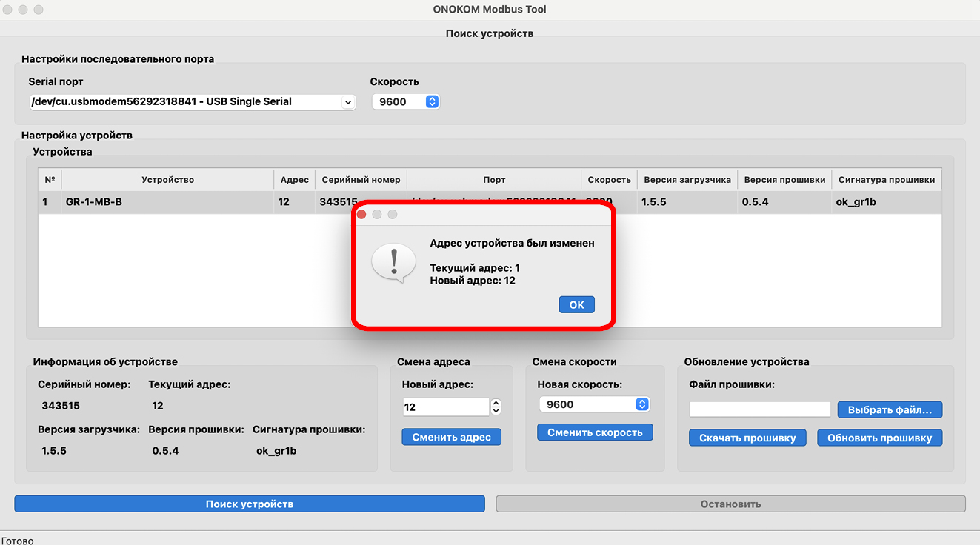
Task: Click the Новый адрес: 12 dialog text
Action: pos(473,281)
